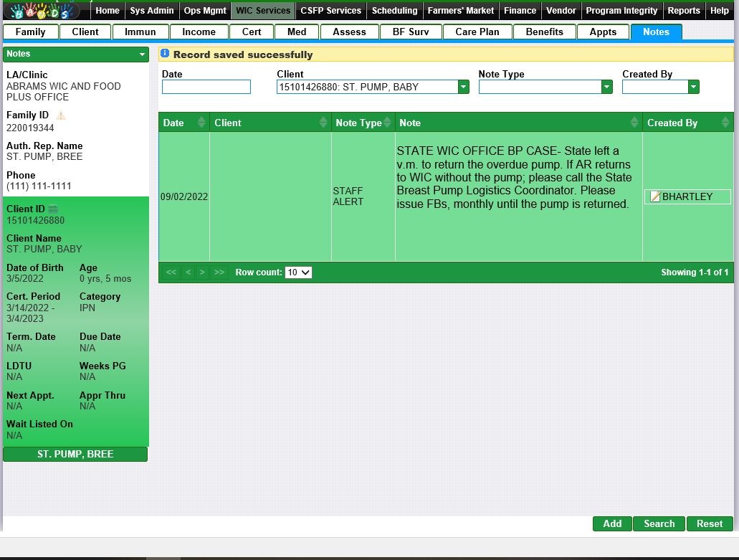Click the Family ID warning triangle icon
Image resolution: width=739 pixels, height=560 pixels.
61,115
